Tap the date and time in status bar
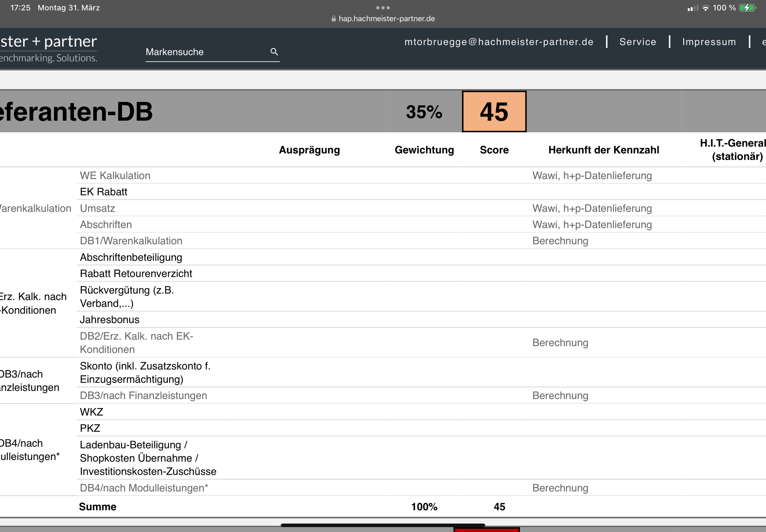Image resolution: width=766 pixels, height=532 pixels. [55, 8]
